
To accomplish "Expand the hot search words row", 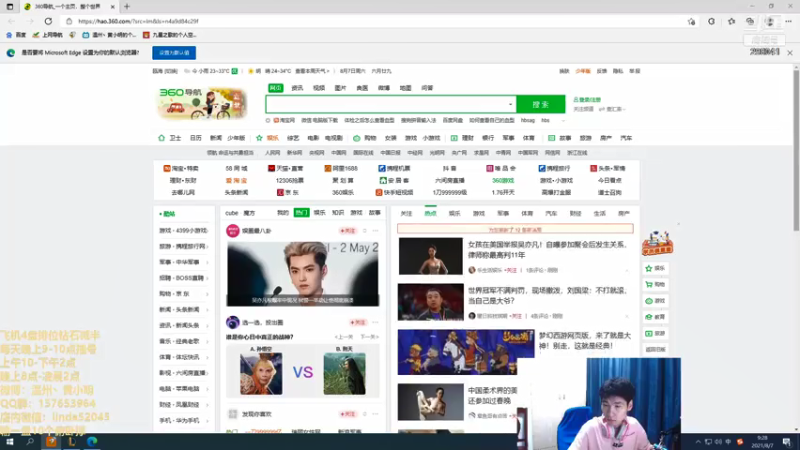I will pos(563,121).
